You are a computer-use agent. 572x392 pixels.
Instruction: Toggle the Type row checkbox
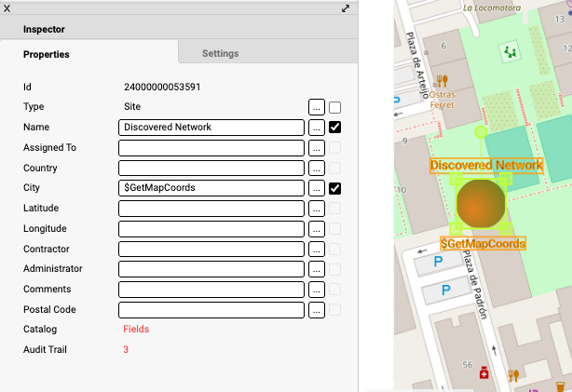pyautogui.click(x=334, y=107)
